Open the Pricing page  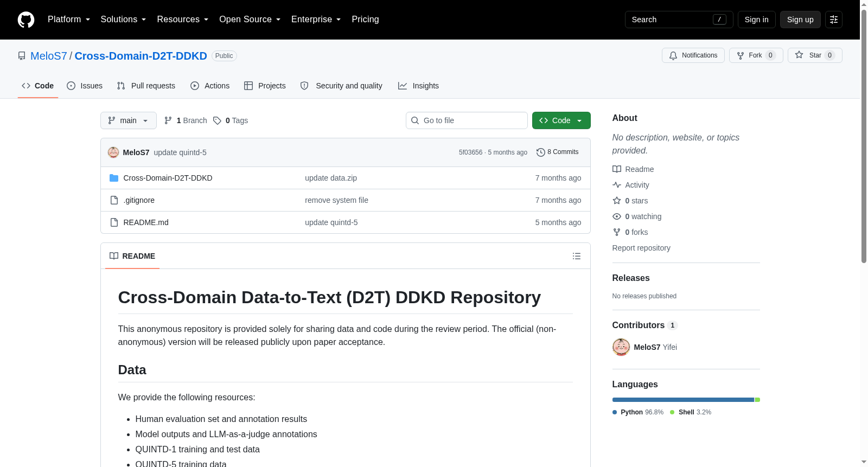tap(365, 20)
